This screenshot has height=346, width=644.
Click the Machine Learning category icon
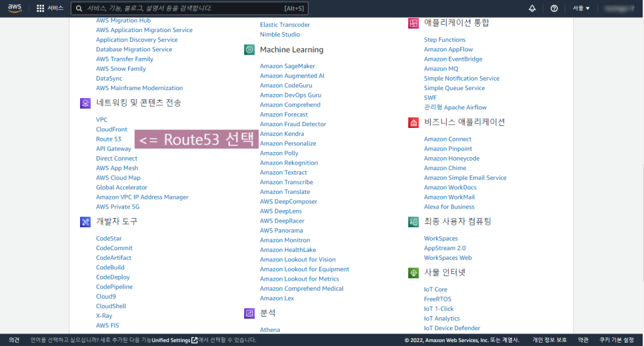(x=249, y=50)
